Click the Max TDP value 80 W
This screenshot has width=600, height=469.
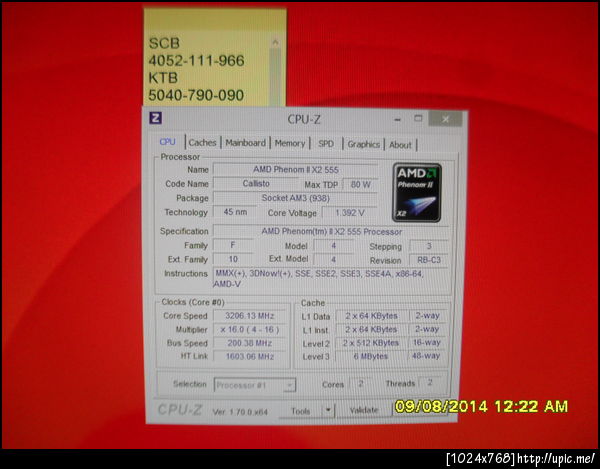(360, 184)
